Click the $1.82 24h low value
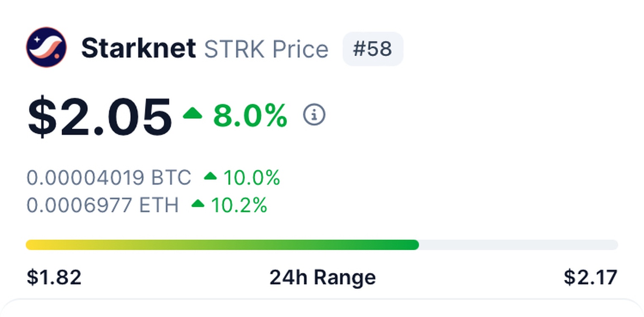Screen dimensions: 644x317 coord(54,278)
